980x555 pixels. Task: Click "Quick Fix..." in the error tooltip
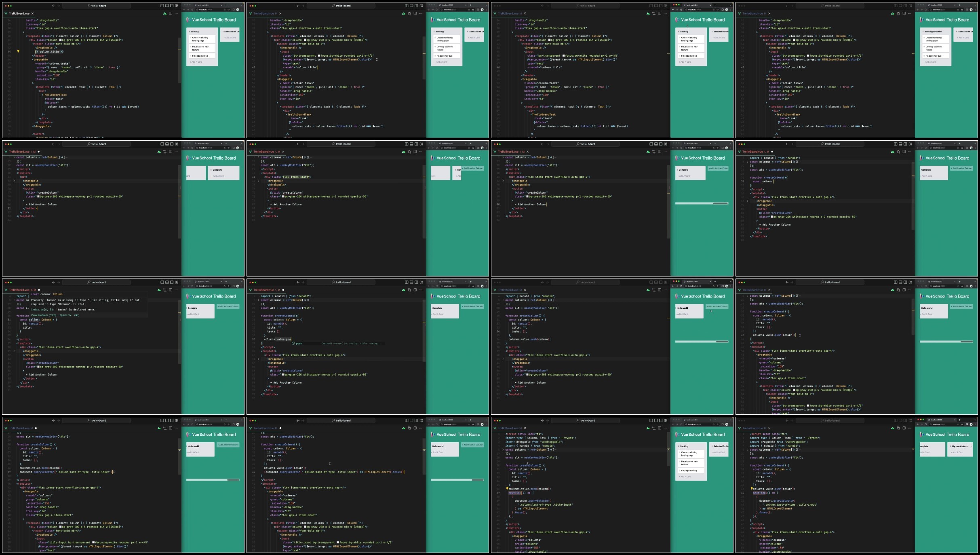click(70, 315)
